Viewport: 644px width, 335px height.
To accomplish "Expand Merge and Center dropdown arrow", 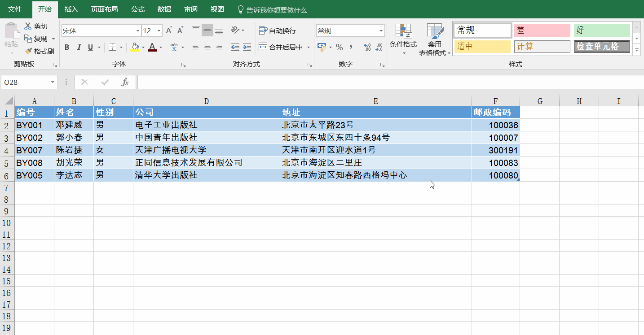I will (x=309, y=47).
